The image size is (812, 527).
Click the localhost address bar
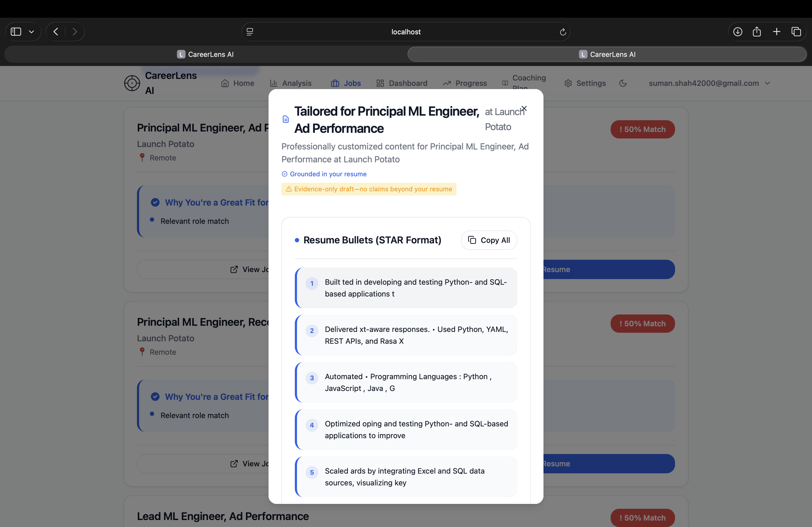tap(406, 32)
